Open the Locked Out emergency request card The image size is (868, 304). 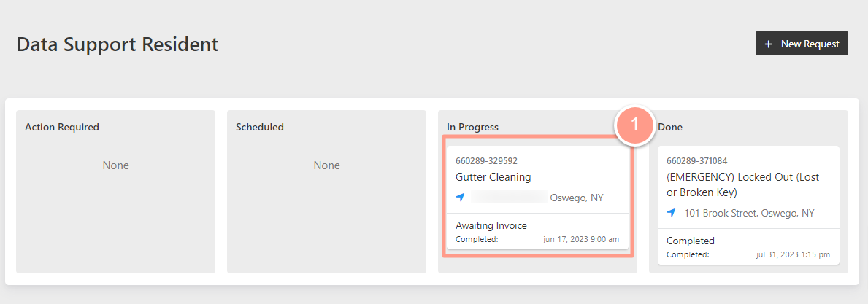pyautogui.click(x=748, y=205)
